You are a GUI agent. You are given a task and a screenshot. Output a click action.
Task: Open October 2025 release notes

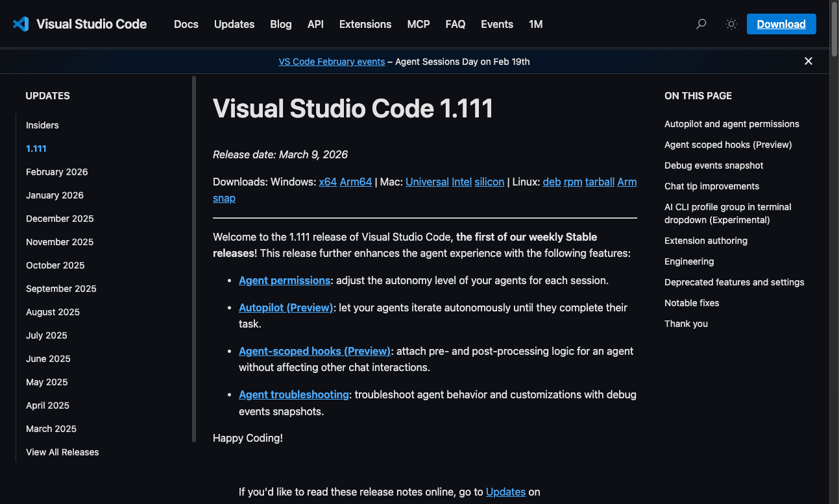coord(55,265)
